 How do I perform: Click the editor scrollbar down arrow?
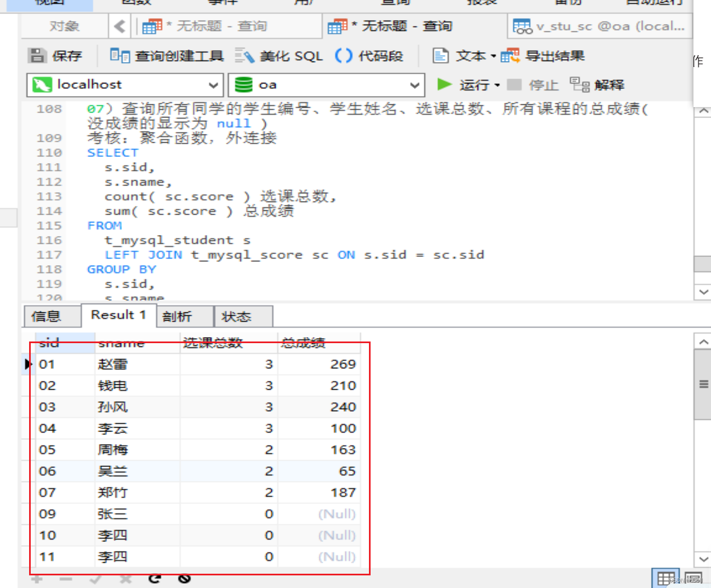tap(703, 292)
